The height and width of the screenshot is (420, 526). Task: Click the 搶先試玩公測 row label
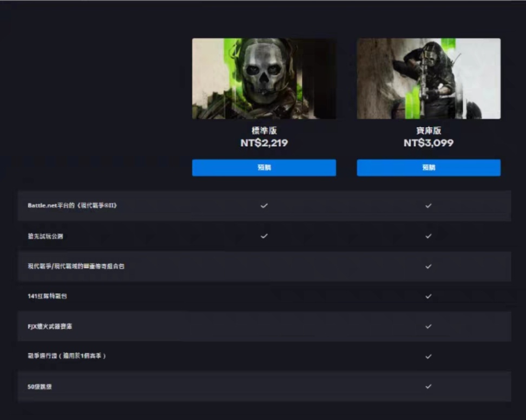[x=45, y=236]
